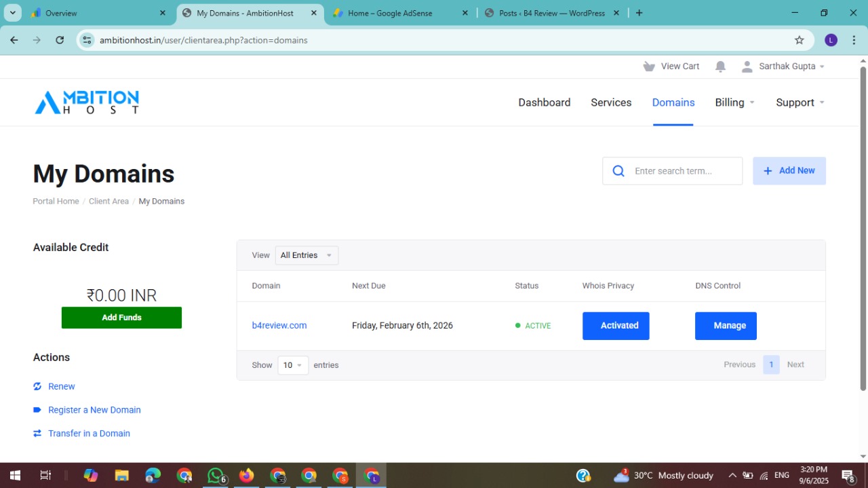Click the Renew link
The width and height of the screenshot is (868, 488).
pyautogui.click(x=62, y=386)
